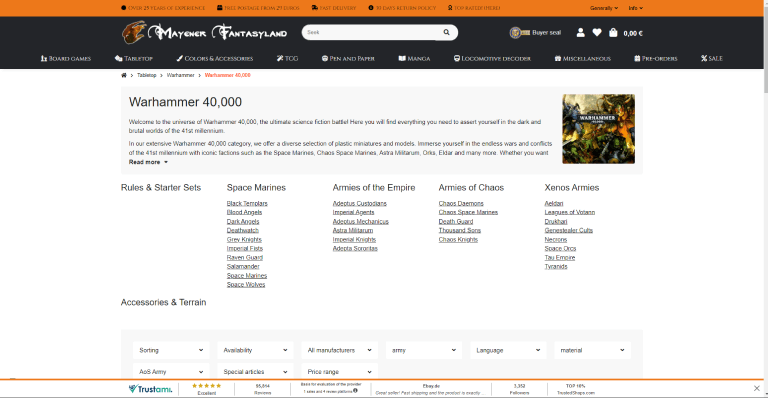Open the All manufacturers dropdown
The height and width of the screenshot is (398, 768).
[x=339, y=350]
